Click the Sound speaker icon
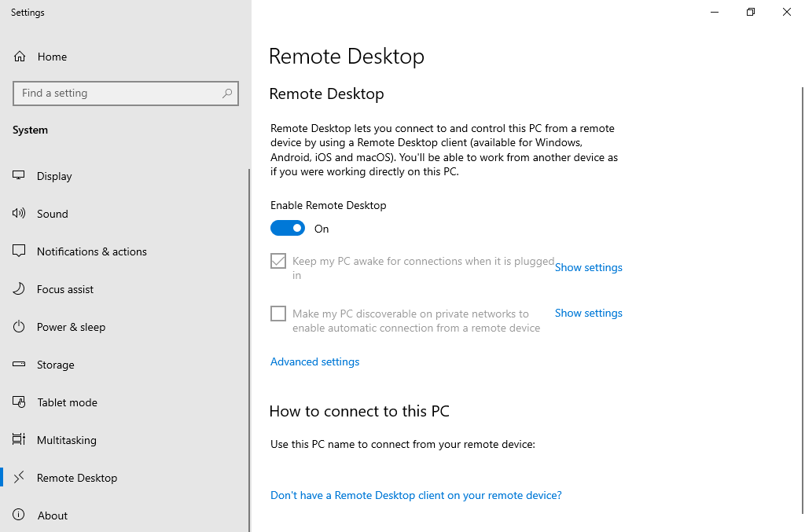 19,214
